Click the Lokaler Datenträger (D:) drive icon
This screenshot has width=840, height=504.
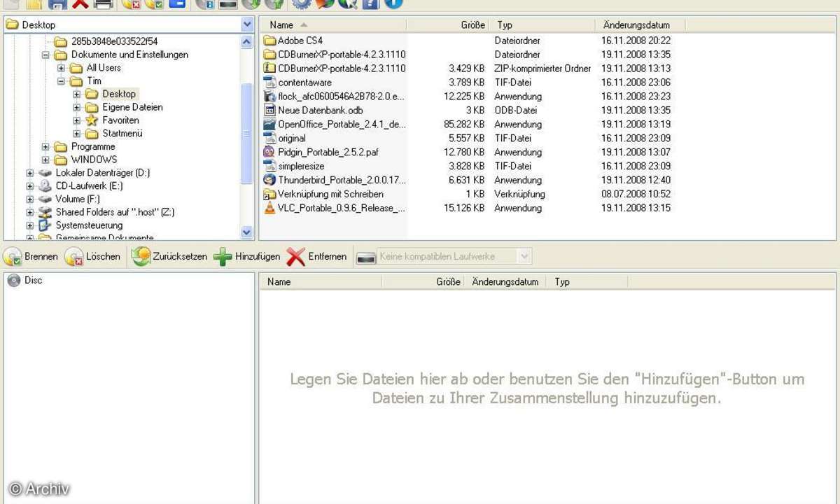tap(45, 173)
